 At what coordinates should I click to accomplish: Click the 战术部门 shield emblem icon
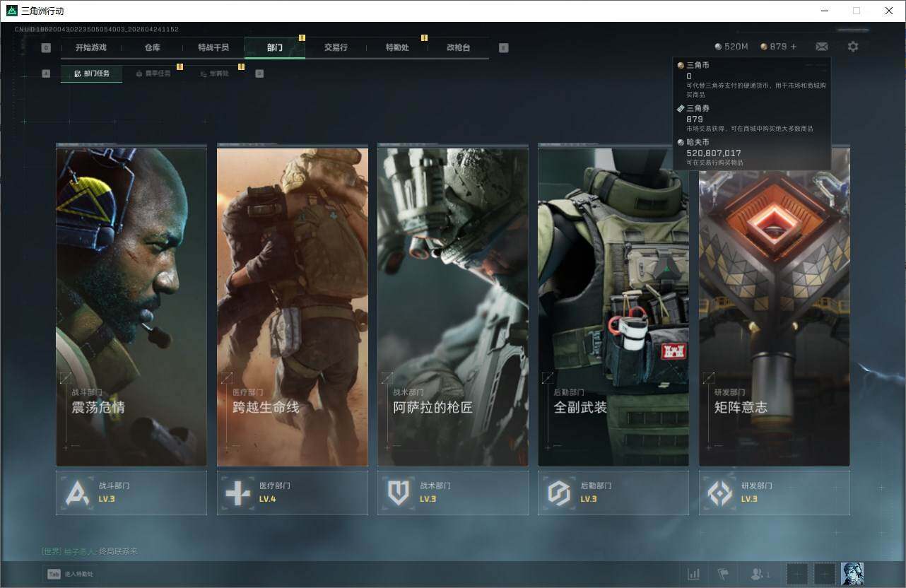(x=399, y=493)
